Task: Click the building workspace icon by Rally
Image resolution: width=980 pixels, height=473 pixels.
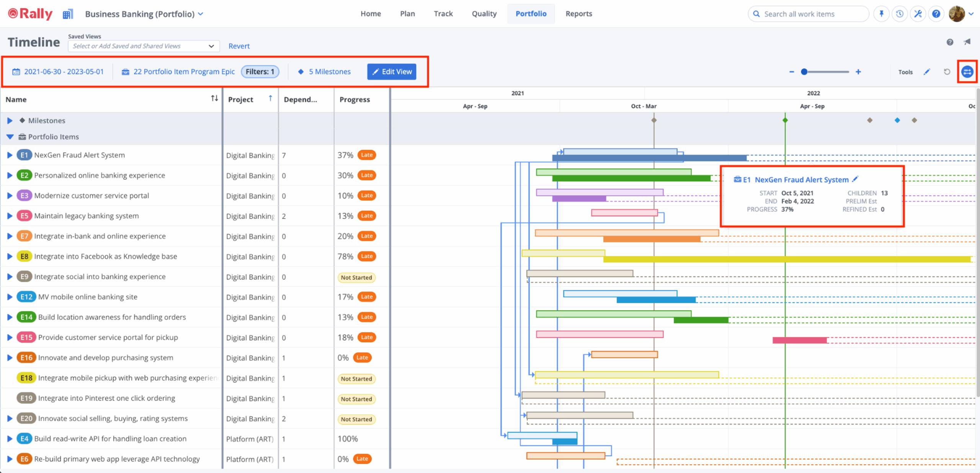Action: [68, 14]
